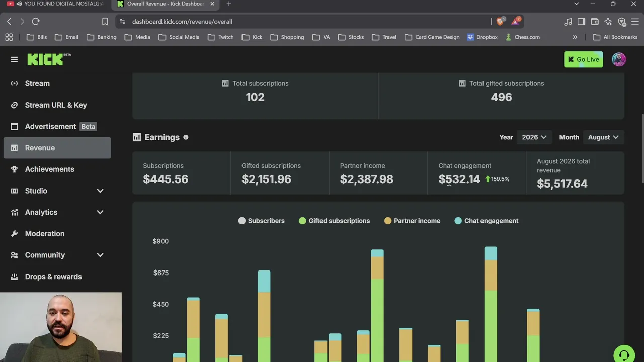Click the $2,151.96 gifted subscriptions value
This screenshot has height=362, width=644.
pos(266,179)
